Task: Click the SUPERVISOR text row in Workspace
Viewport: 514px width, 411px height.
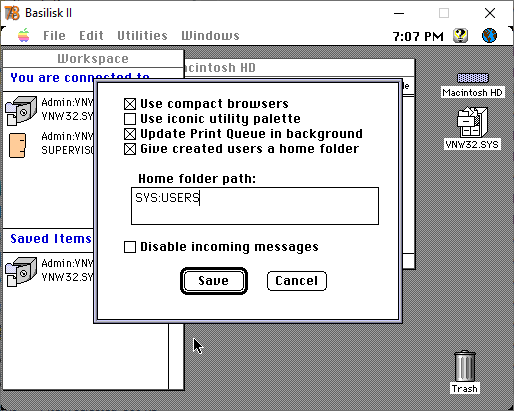Action: coord(68,150)
